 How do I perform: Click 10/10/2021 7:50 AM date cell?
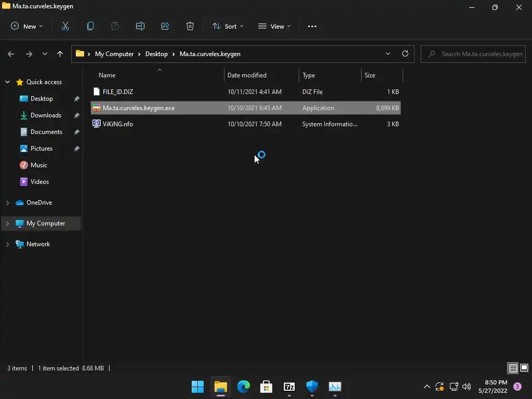pos(255,124)
